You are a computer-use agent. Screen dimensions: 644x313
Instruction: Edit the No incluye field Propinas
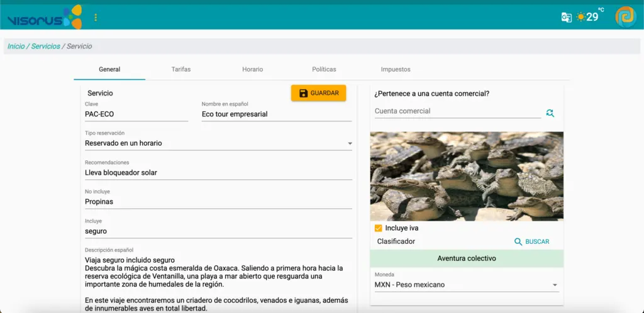(x=218, y=202)
